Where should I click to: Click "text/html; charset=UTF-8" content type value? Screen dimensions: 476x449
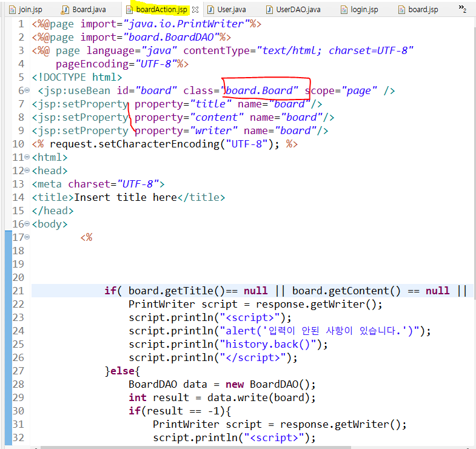coord(335,50)
